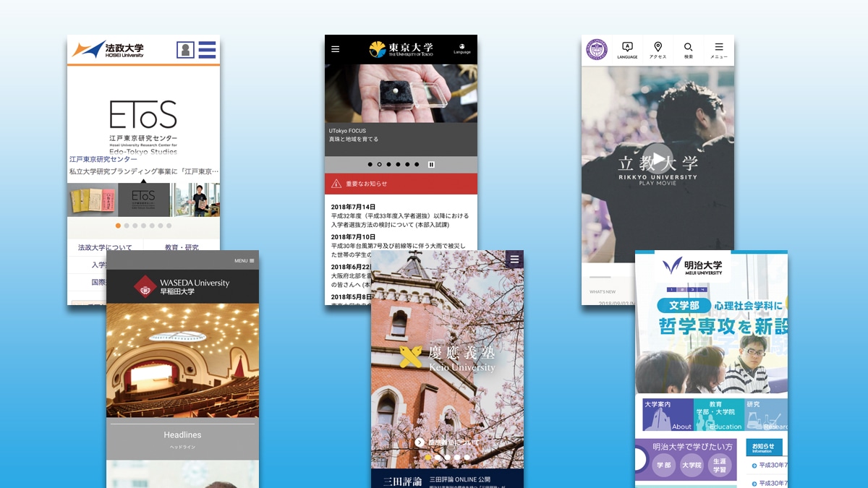Click the Rikkyo WHAT'S NEW heading

coord(603,292)
